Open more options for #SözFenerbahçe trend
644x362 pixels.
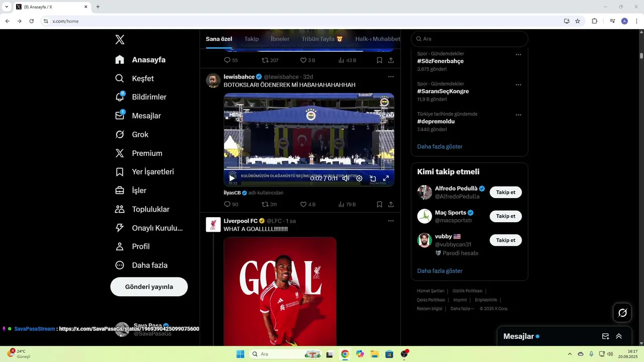(518, 54)
